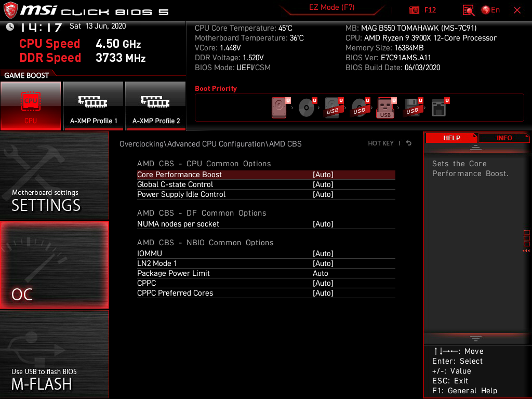Click the BIOS Ver E7C91AMS.A11 text
The image size is (532, 399).
point(388,58)
